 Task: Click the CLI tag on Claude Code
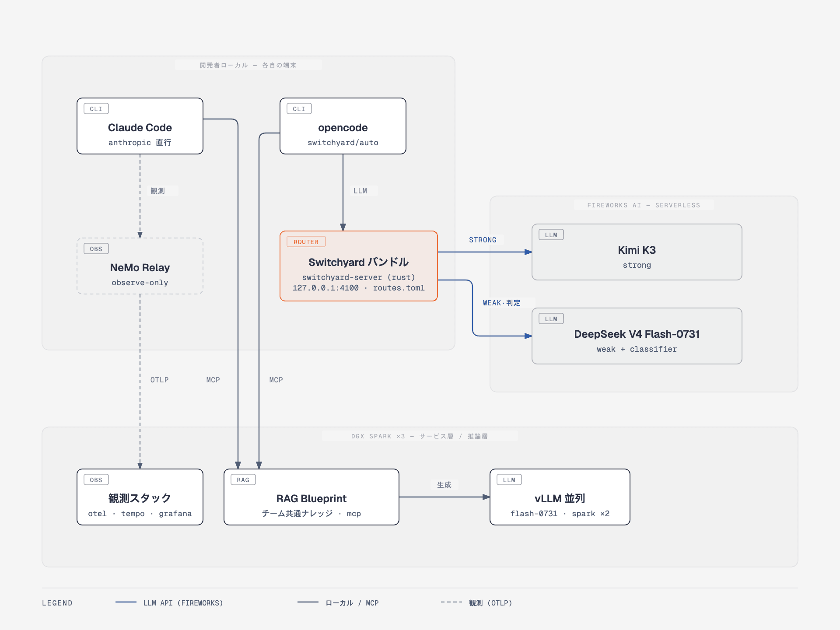click(x=96, y=108)
